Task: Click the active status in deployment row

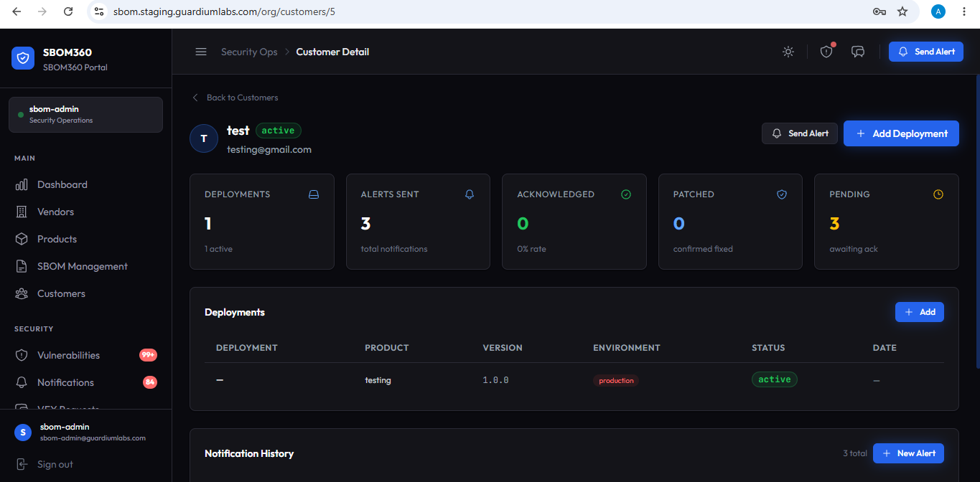Action: [x=775, y=379]
